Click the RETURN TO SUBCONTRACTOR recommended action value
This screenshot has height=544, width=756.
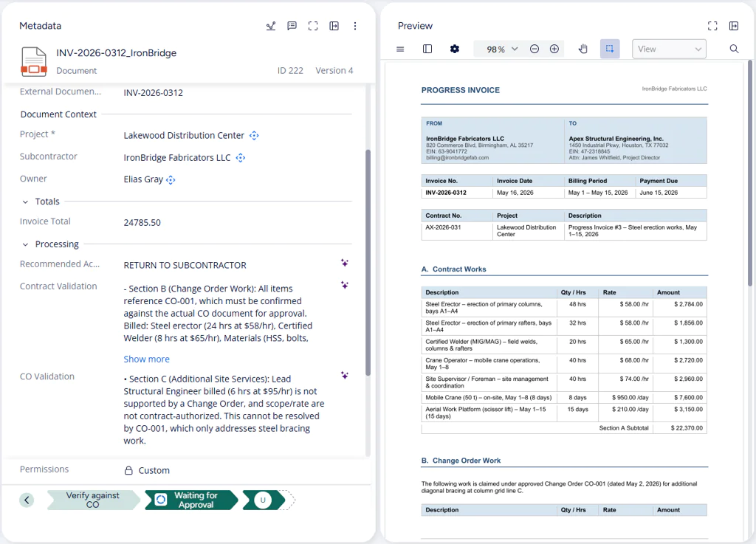click(185, 266)
